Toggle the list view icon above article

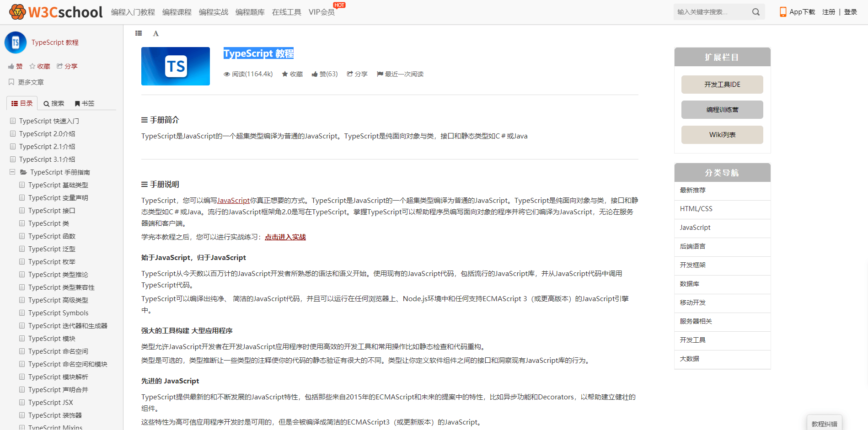coord(139,33)
